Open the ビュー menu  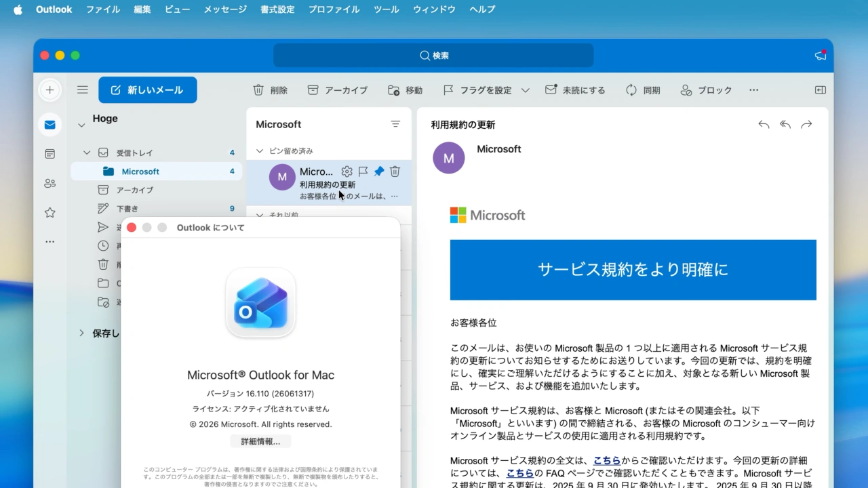178,9
